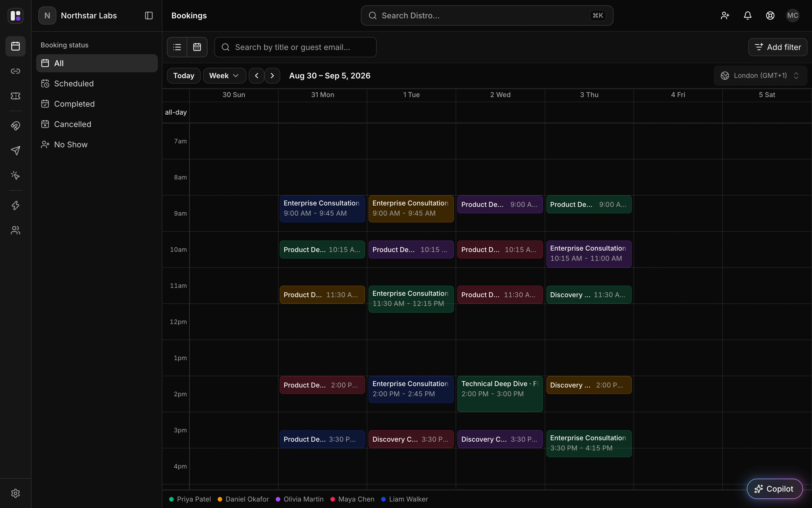Open Tuesday 2:00 PM Enterprise Consultation booking
Image resolution: width=812 pixels, height=508 pixels.
click(x=411, y=389)
